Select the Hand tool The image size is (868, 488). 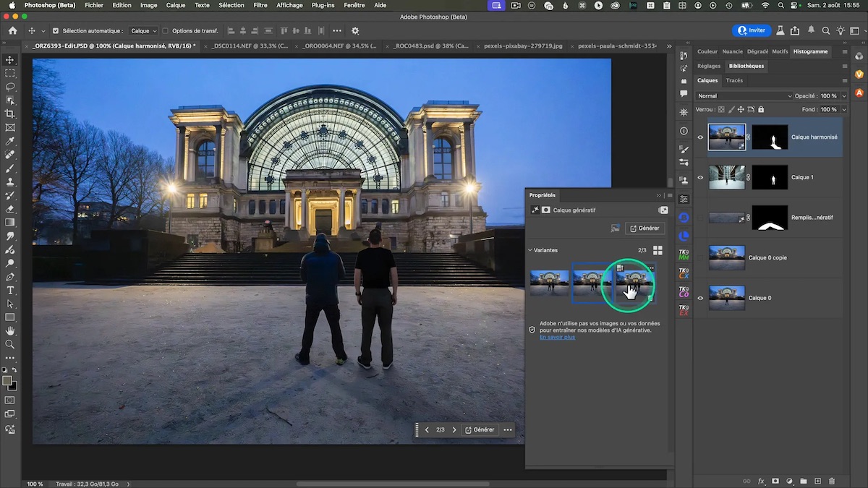point(10,331)
